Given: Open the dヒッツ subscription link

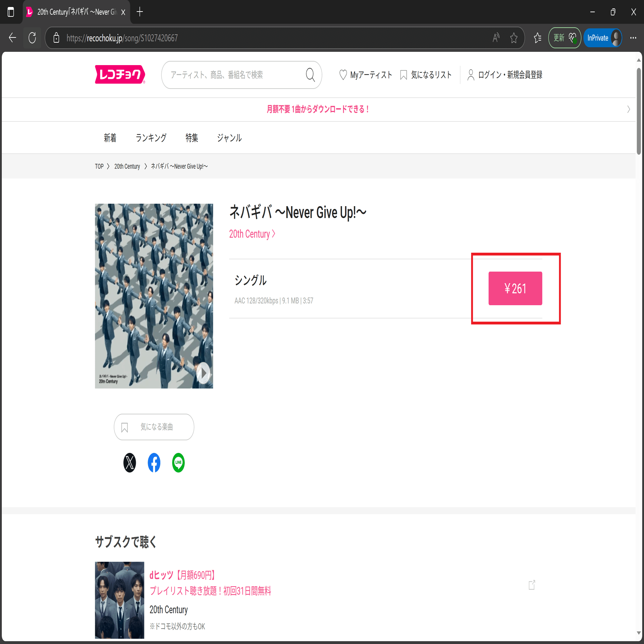Looking at the screenshot, I should click(x=182, y=575).
